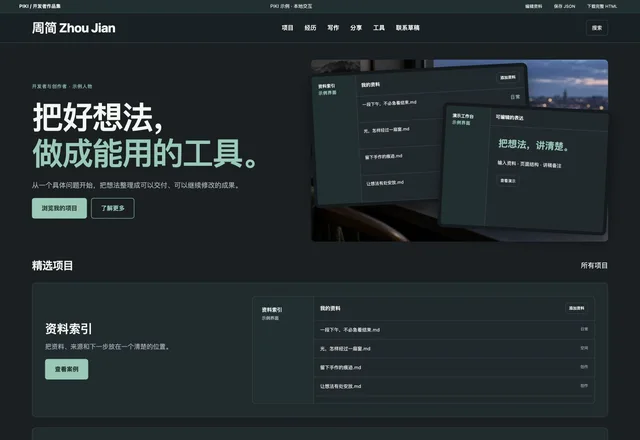Open the hero preview image of overlapping panels
Screen dimensions: 640x440
pyautogui.click(x=459, y=151)
